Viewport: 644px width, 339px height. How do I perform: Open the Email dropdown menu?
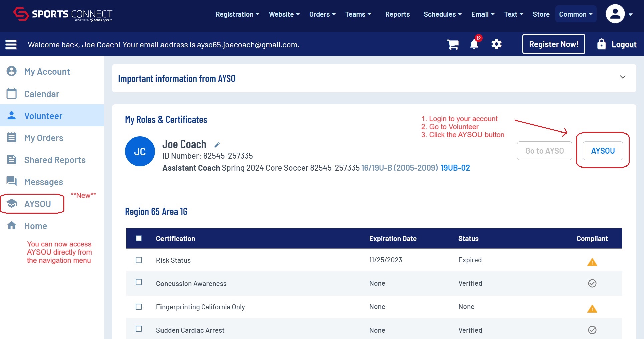pos(483,14)
